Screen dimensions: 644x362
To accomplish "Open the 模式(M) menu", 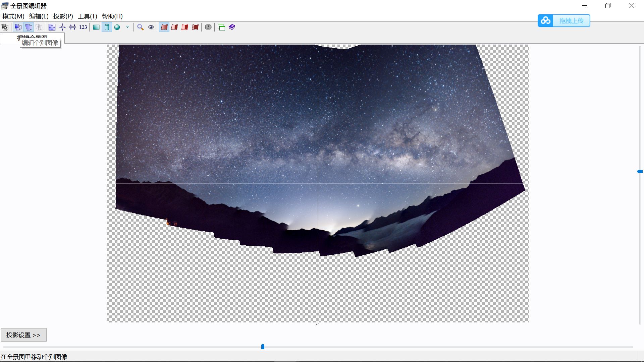I will pos(13,16).
